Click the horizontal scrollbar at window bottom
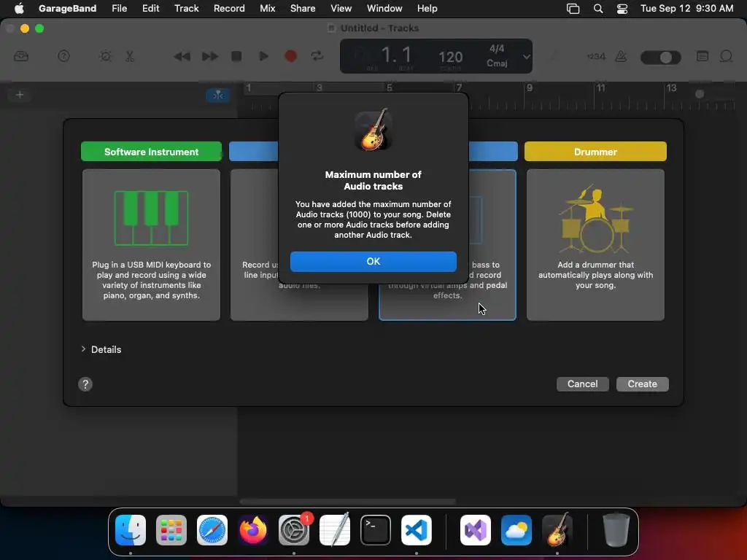 pyautogui.click(x=348, y=501)
